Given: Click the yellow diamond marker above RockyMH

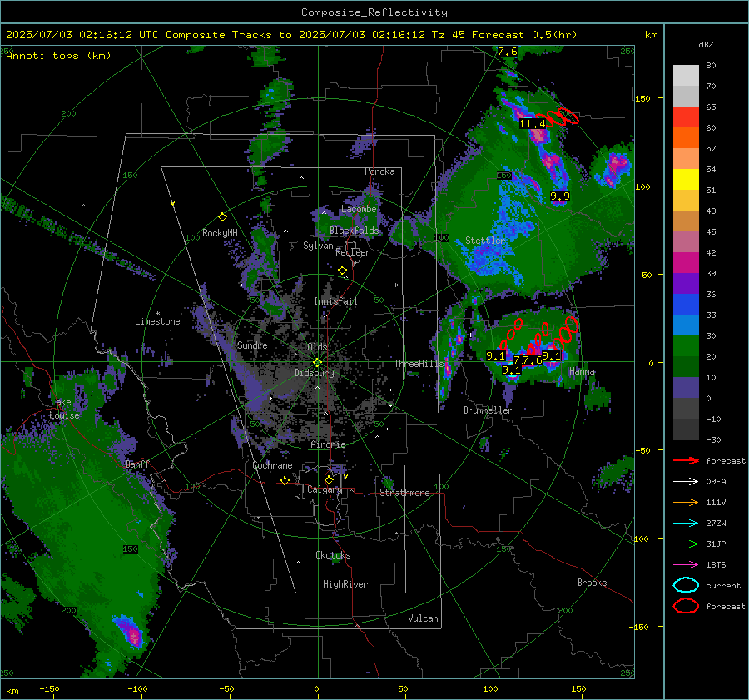Looking at the screenshot, I should tap(222, 217).
